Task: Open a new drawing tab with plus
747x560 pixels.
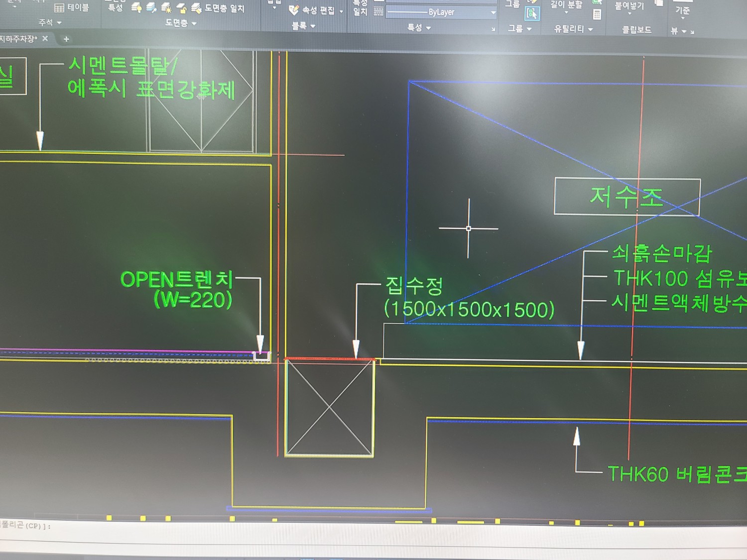Action: 66,39
